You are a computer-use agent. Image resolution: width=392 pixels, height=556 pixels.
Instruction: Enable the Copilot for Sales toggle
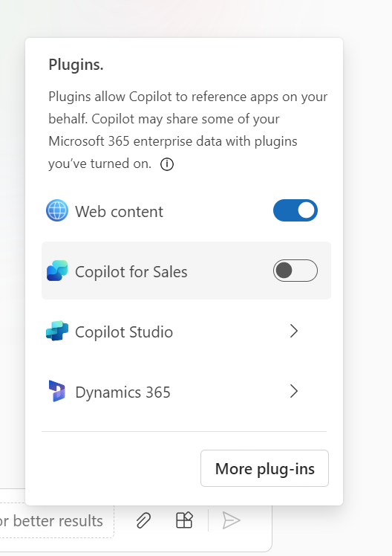pos(295,271)
